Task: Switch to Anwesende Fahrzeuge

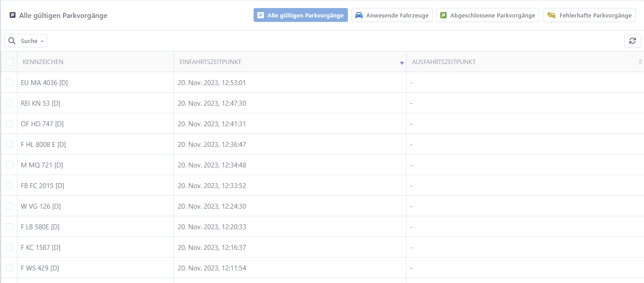Action: (x=392, y=15)
